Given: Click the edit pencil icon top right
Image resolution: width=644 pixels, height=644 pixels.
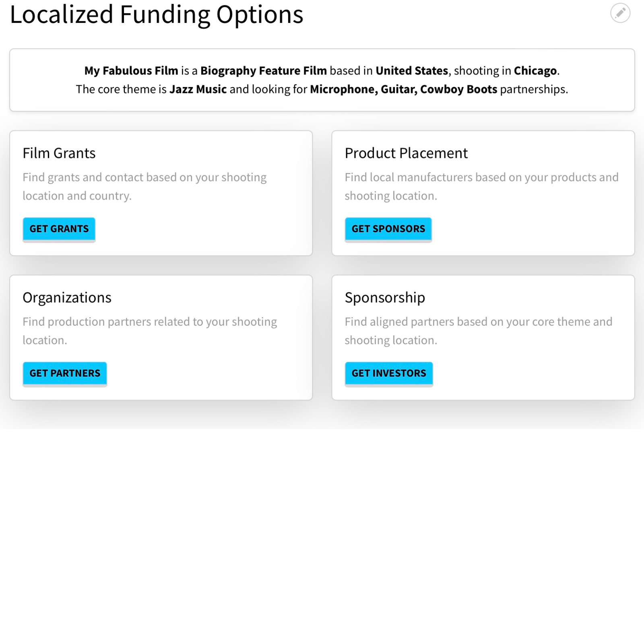Looking at the screenshot, I should pyautogui.click(x=620, y=13).
